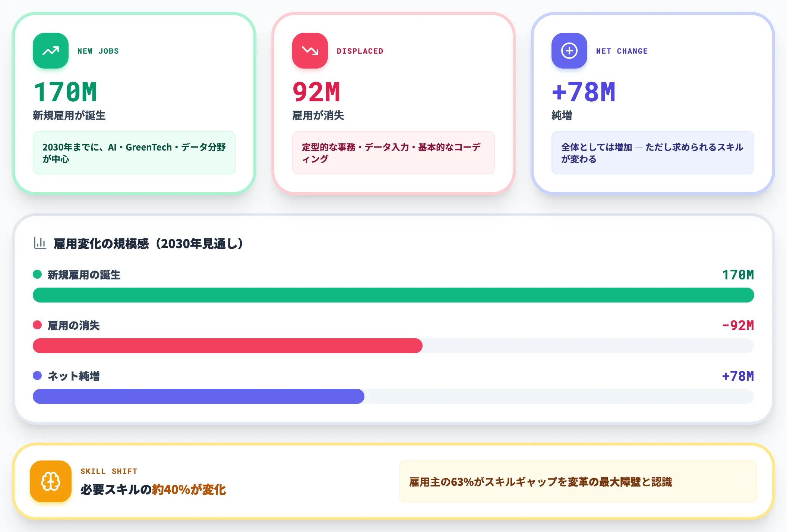This screenshot has width=787, height=532.
Task: Click the green upward trend icon
Action: (51, 51)
